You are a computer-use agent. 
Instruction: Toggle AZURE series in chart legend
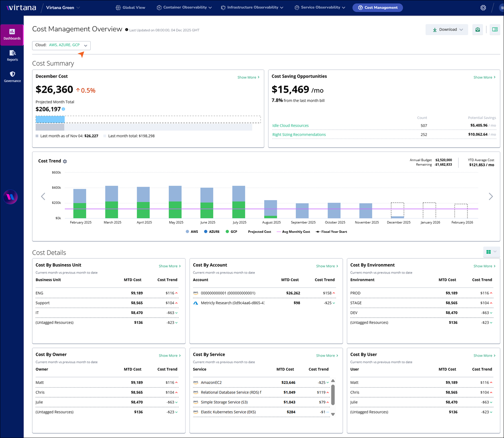(x=212, y=232)
